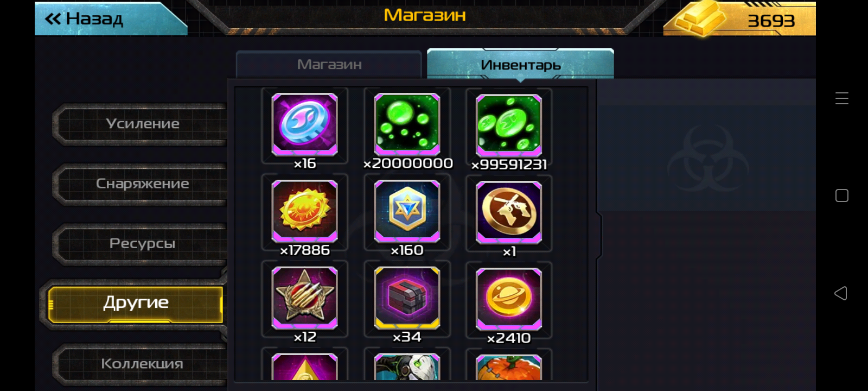Image resolution: width=868 pixels, height=391 pixels.
Task: Switch to the Инвентарь tab
Action: click(x=520, y=65)
